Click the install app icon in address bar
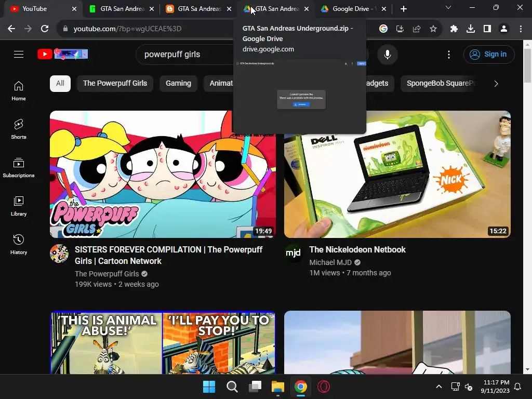Viewport: 532px width, 399px height. click(x=400, y=29)
